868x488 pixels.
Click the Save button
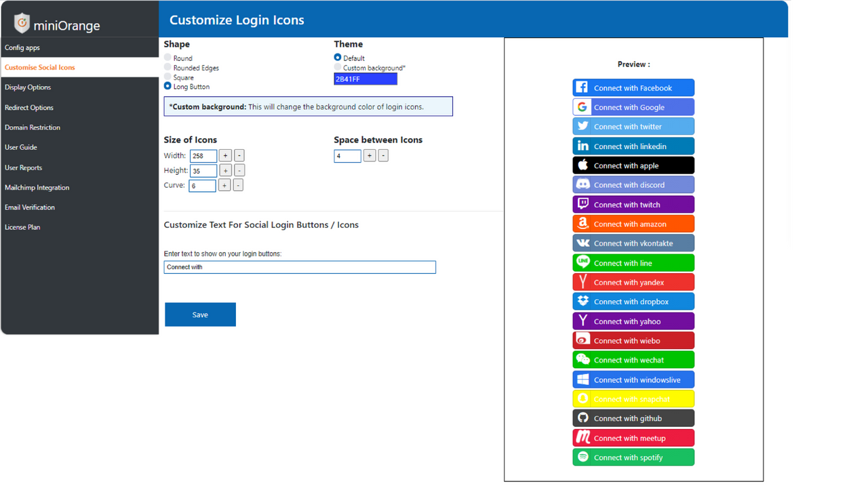click(200, 314)
